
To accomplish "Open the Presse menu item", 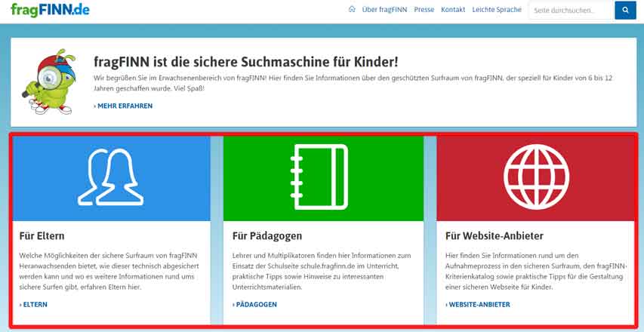I will (x=424, y=10).
